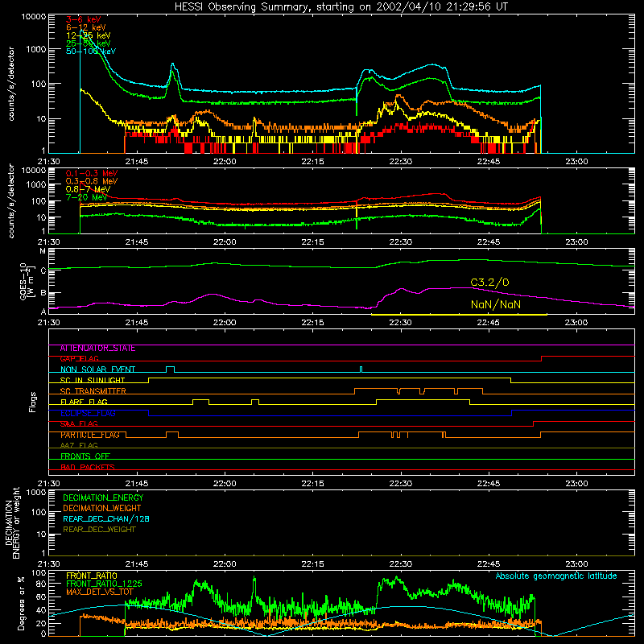Select the SAA_FLAG label

tap(79, 424)
